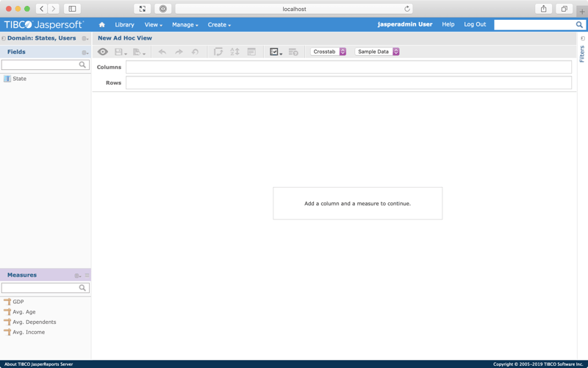588x368 pixels.
Task: Click the Fields search magnifier icon
Action: (x=82, y=65)
